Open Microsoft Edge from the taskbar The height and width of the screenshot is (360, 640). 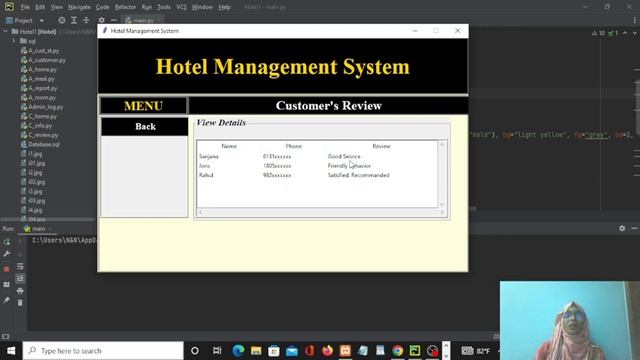point(238,351)
